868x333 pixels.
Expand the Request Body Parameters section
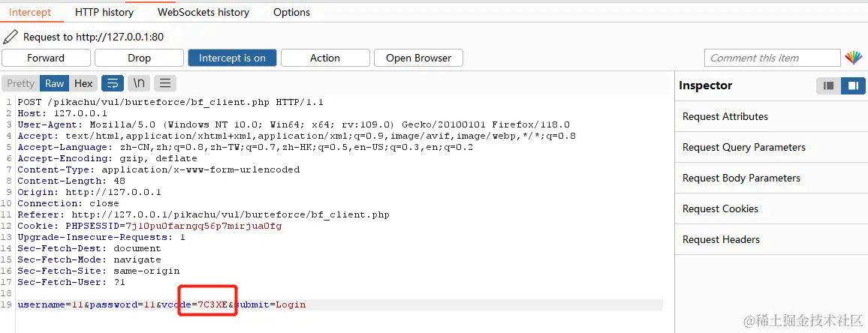click(x=741, y=178)
